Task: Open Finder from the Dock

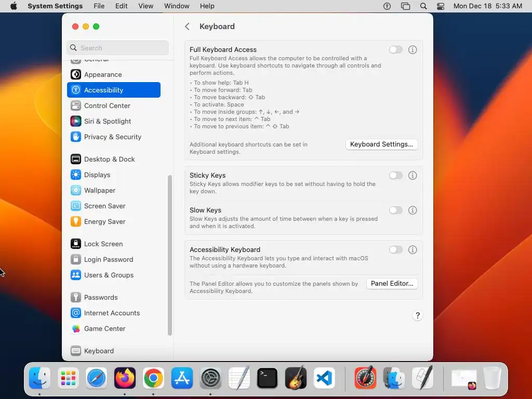Action: [x=39, y=378]
